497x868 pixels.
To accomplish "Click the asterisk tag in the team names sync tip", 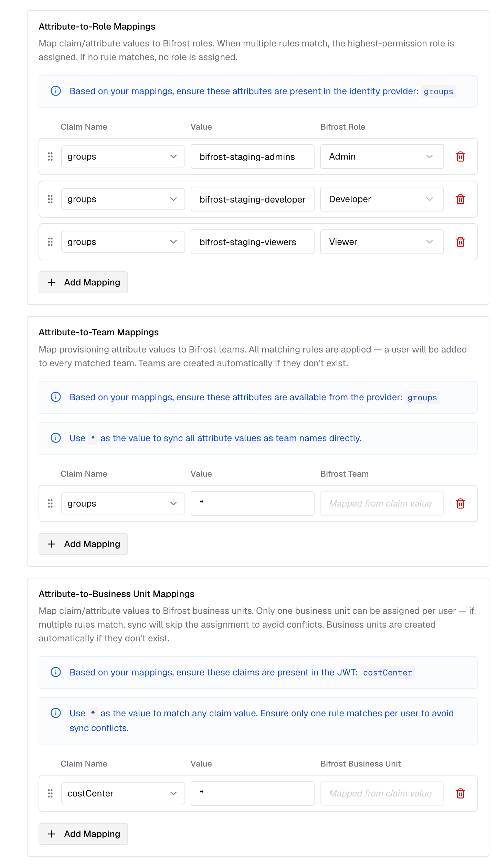I will (x=93, y=438).
